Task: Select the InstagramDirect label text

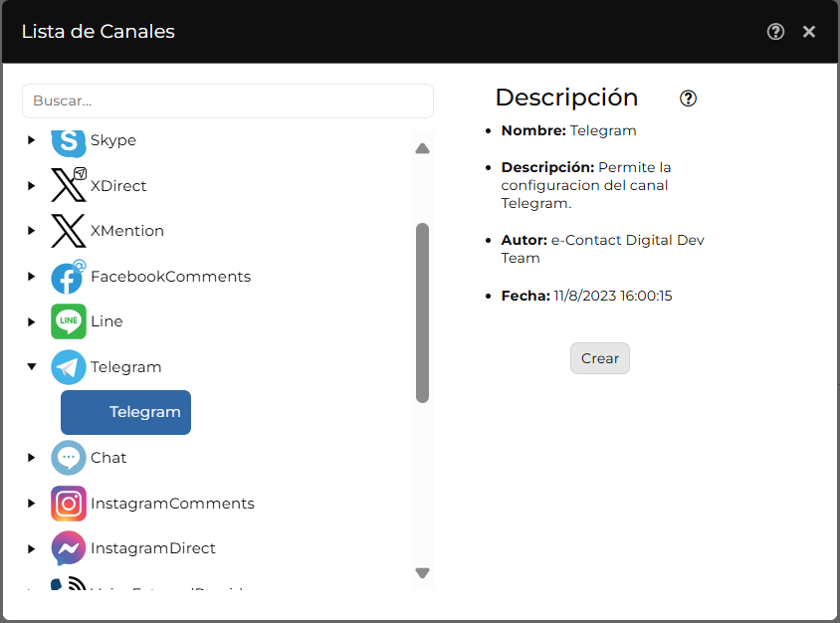Action: pos(152,548)
